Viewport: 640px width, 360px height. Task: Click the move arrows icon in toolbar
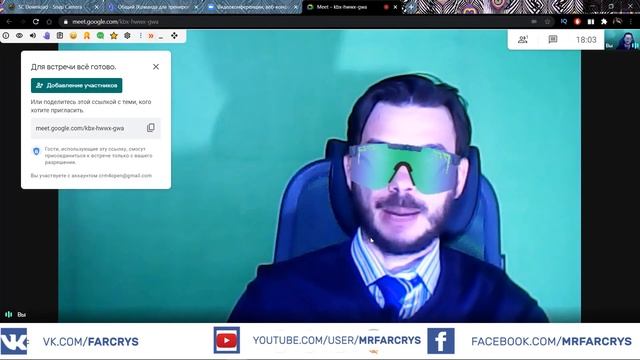pyautogui.click(x=174, y=36)
